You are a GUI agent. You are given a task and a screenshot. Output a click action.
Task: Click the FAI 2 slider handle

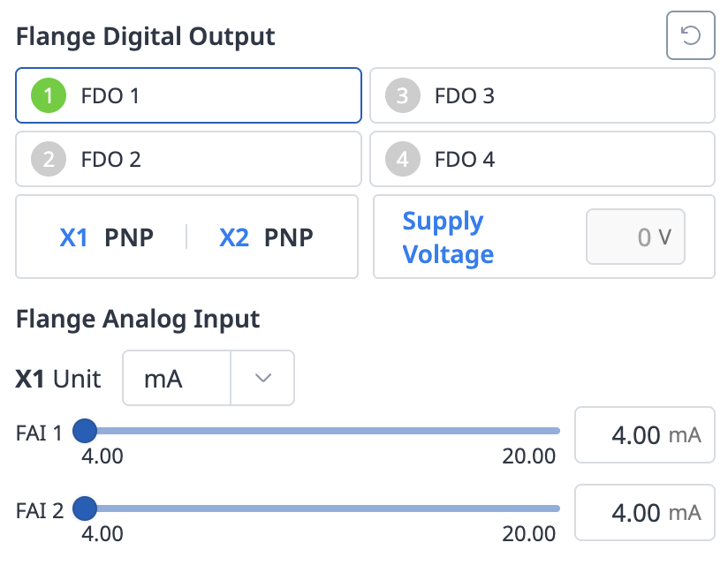[85, 508]
